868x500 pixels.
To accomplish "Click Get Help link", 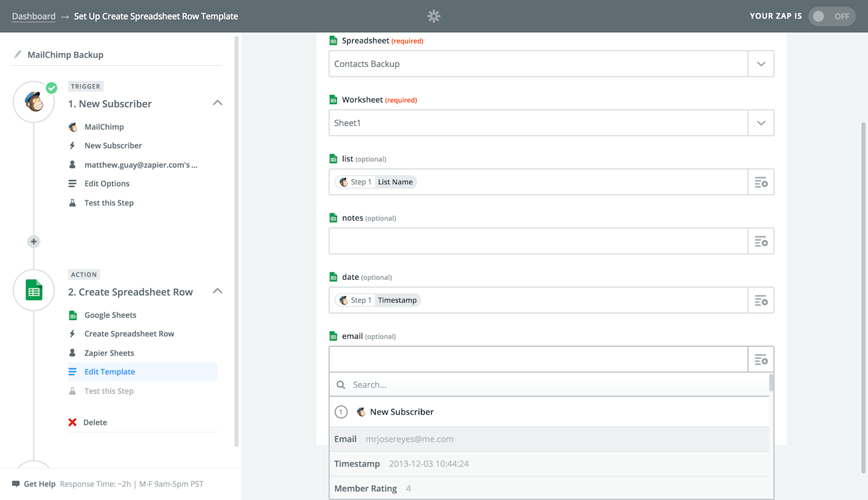I will click(x=40, y=484).
